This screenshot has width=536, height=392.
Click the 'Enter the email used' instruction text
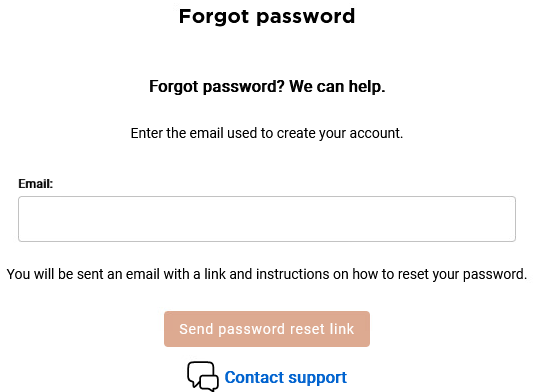click(x=267, y=133)
